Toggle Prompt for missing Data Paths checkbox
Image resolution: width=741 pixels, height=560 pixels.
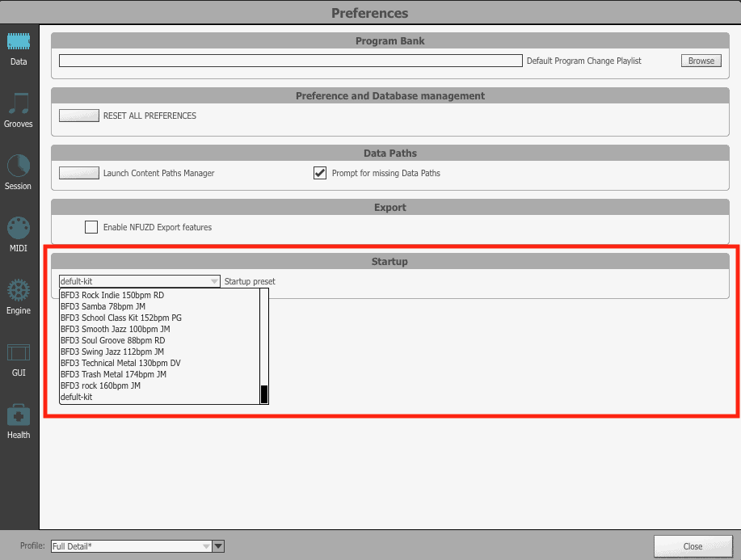(x=320, y=173)
